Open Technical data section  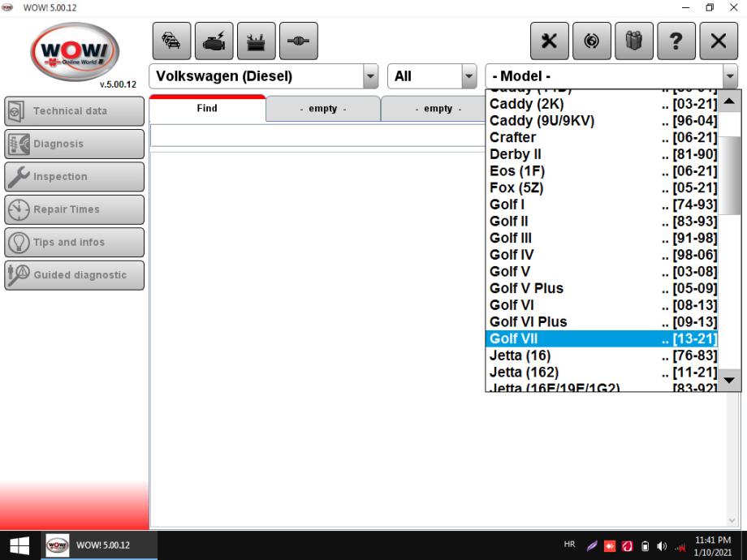pos(75,111)
